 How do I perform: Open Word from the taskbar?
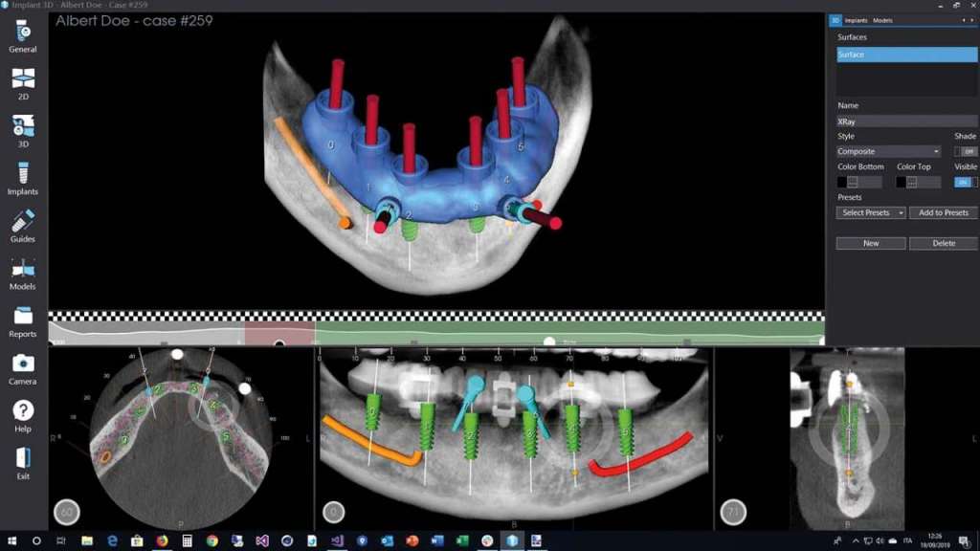coord(436,541)
